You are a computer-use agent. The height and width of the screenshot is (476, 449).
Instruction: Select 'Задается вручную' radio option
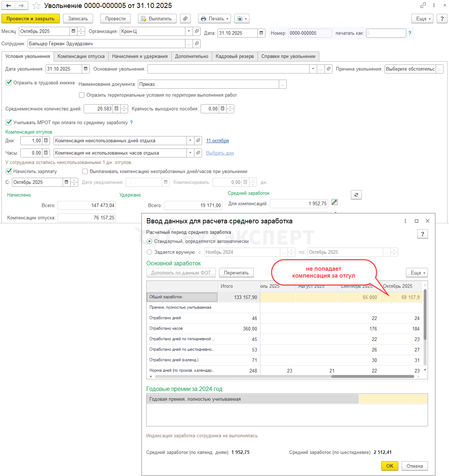pyautogui.click(x=149, y=252)
